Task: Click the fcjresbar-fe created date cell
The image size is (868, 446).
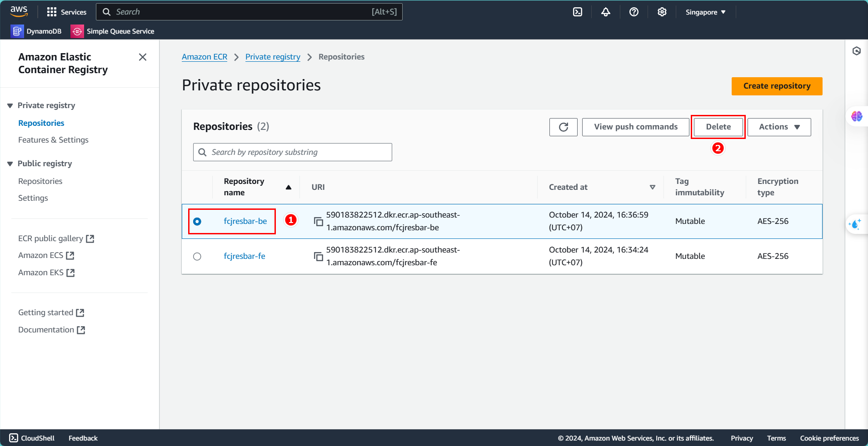Action: pyautogui.click(x=599, y=256)
